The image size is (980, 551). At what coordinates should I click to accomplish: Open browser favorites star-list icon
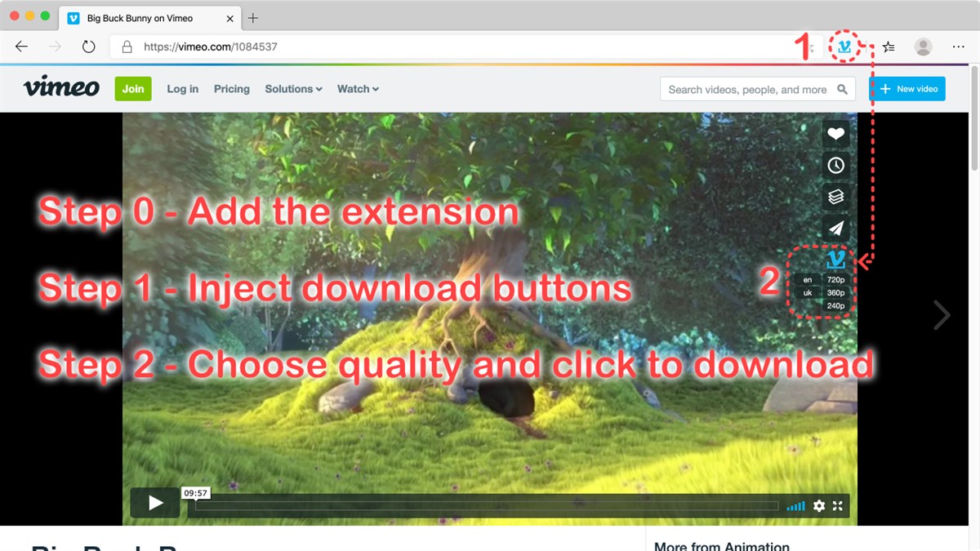point(889,47)
